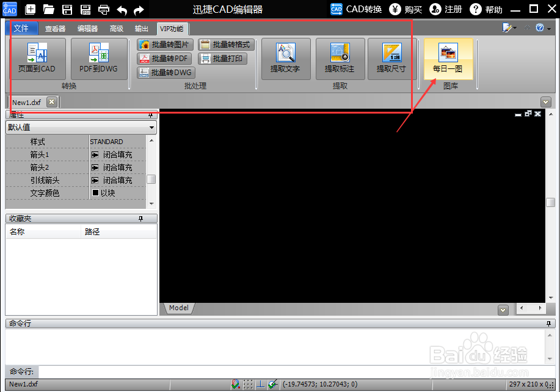560x392 pixels.
Task: Click the 命令行 input field
Action: [x=296, y=372]
